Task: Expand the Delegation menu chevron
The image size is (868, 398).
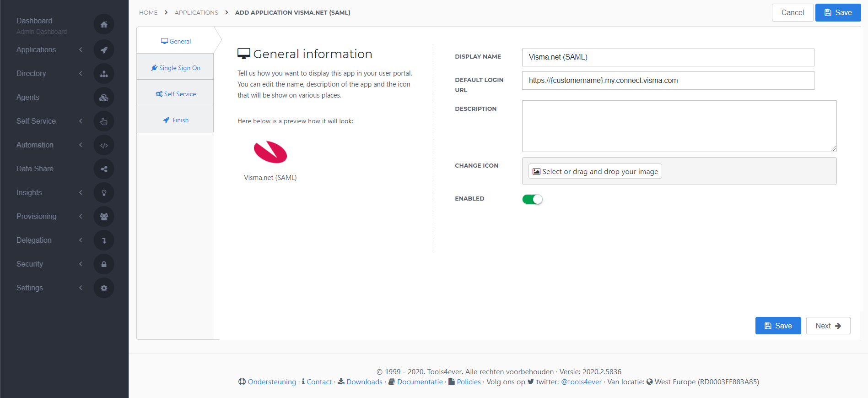Action: (81, 240)
